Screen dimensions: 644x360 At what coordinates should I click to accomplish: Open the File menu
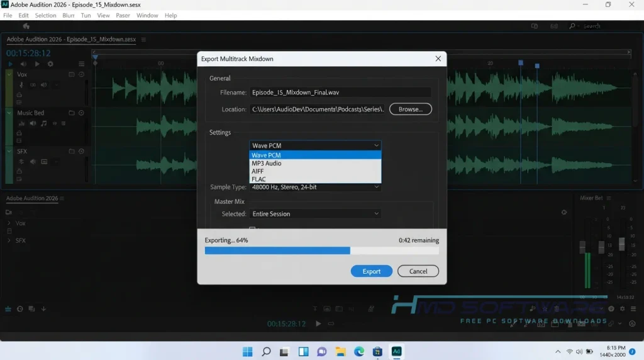[8, 15]
